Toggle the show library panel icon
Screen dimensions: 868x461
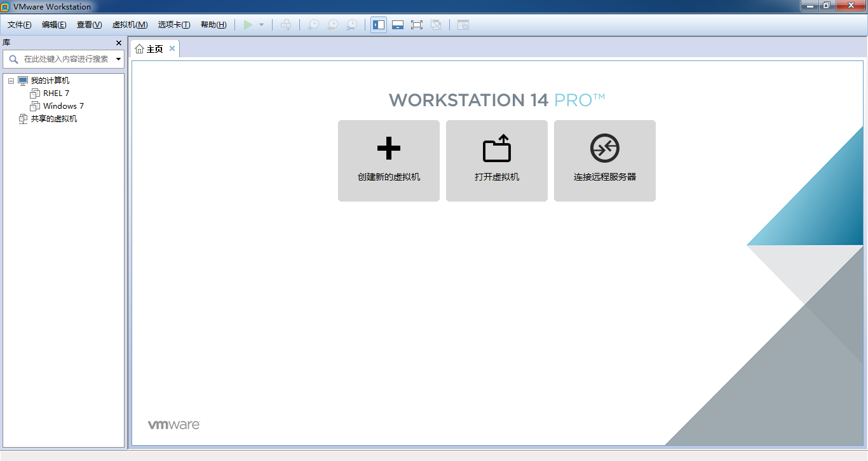379,25
